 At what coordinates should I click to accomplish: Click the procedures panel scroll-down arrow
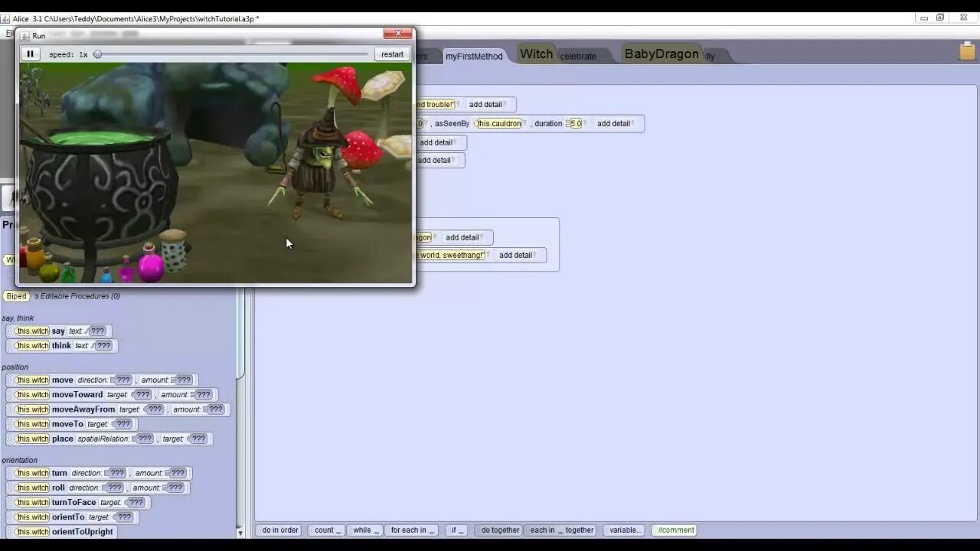240,532
